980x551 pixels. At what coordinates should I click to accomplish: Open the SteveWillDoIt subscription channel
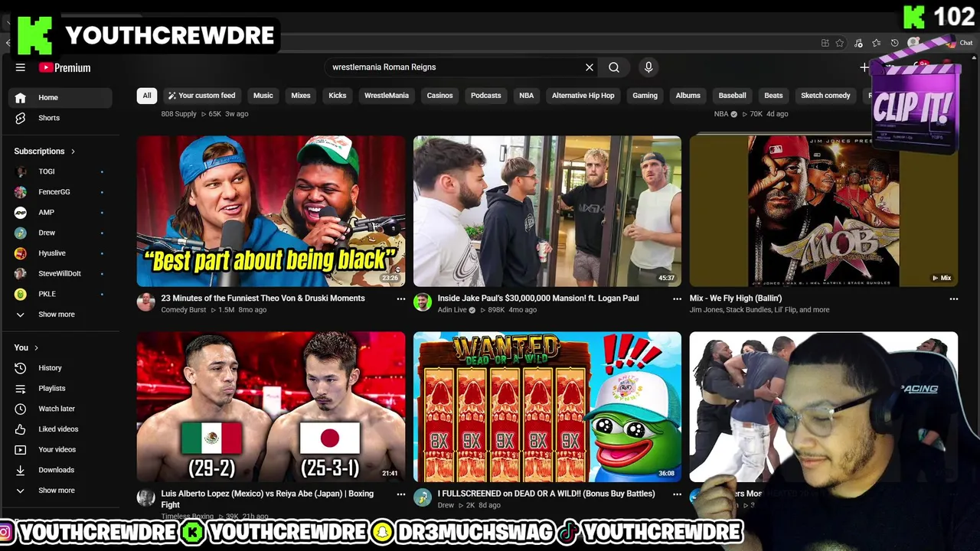(60, 273)
